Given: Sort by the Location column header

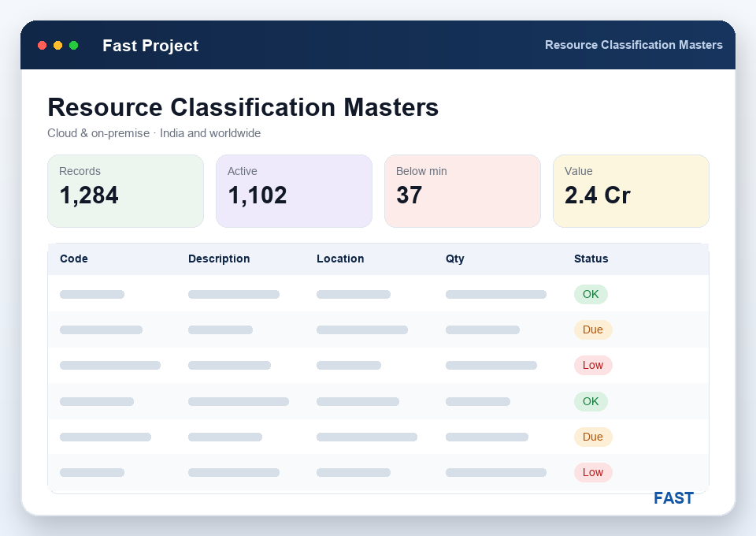Looking at the screenshot, I should [340, 259].
